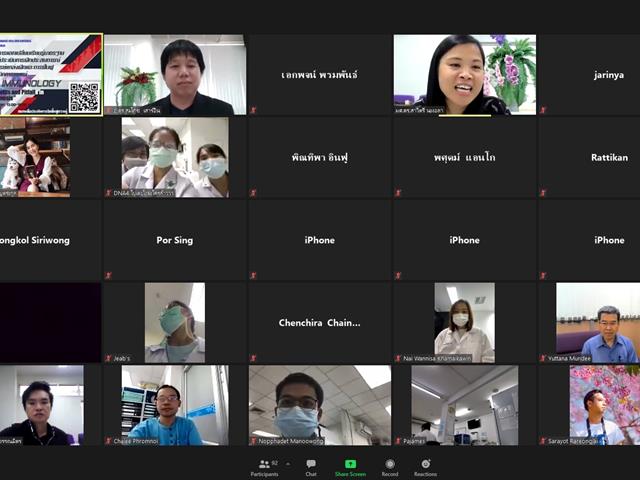Click muted mic icon on Rattikan tile
Image resolution: width=640 pixels, height=480 pixels.
pos(543,193)
